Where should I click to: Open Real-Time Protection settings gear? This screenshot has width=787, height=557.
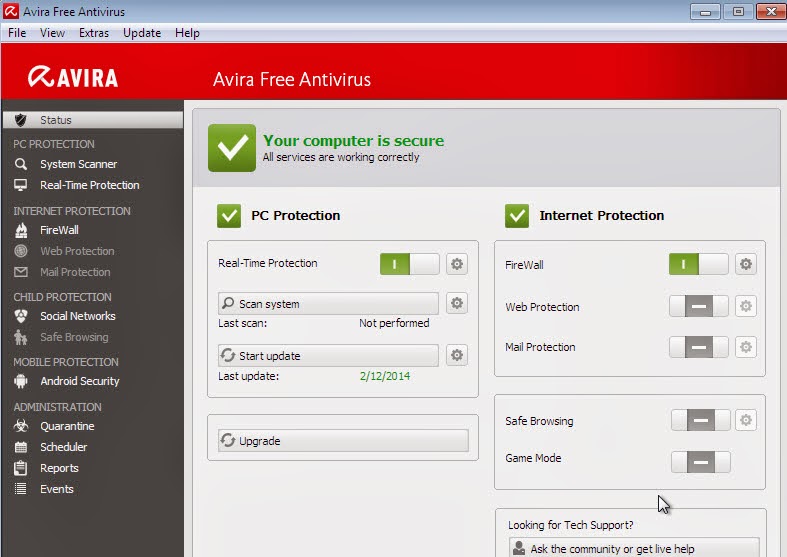pos(457,264)
